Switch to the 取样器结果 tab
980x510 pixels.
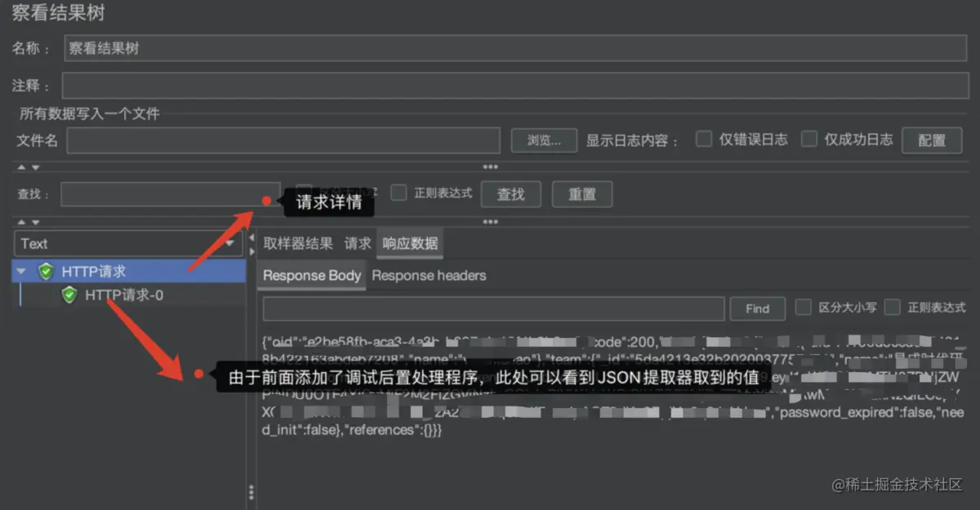298,243
